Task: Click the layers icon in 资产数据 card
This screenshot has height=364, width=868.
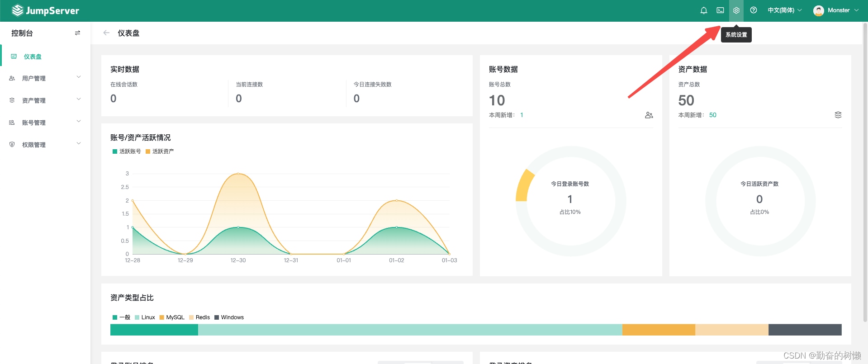Action: [x=838, y=115]
